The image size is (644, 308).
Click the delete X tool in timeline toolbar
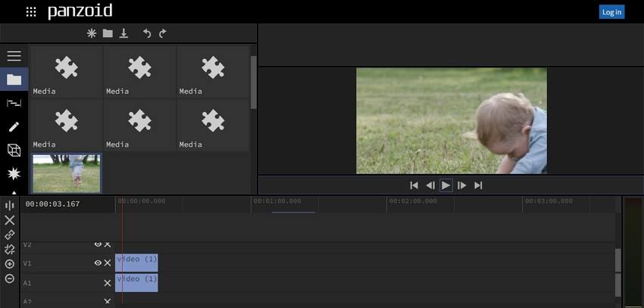(x=9, y=220)
